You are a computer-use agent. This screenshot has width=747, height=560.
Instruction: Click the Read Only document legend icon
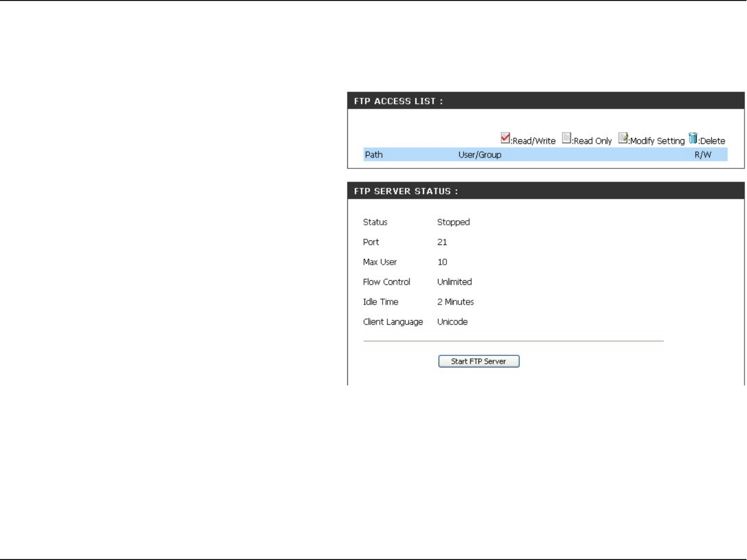click(567, 138)
